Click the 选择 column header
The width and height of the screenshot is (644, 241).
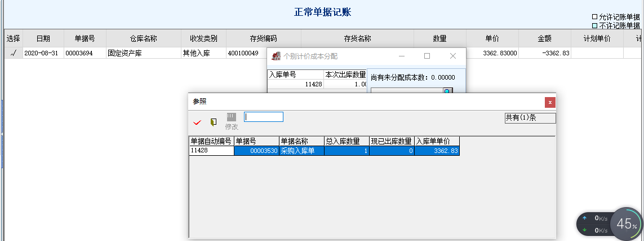[14, 38]
